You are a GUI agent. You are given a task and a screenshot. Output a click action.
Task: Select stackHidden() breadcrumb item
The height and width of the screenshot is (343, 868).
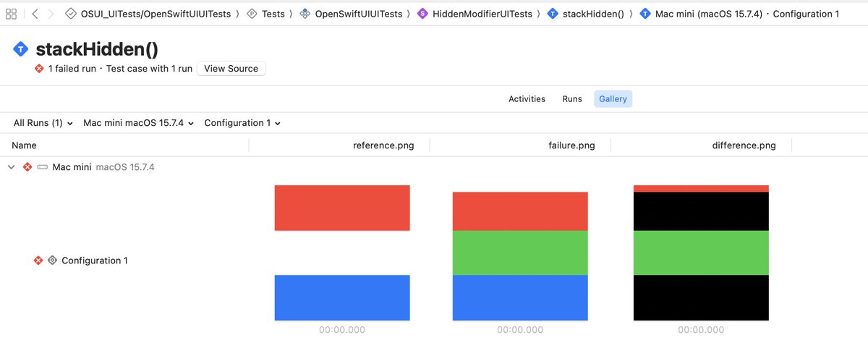[x=593, y=14]
